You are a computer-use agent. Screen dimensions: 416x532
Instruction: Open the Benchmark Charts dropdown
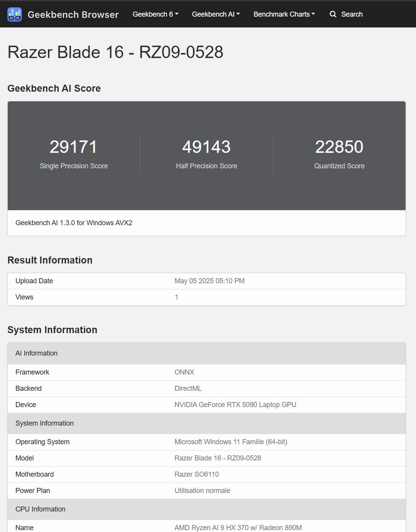click(284, 14)
